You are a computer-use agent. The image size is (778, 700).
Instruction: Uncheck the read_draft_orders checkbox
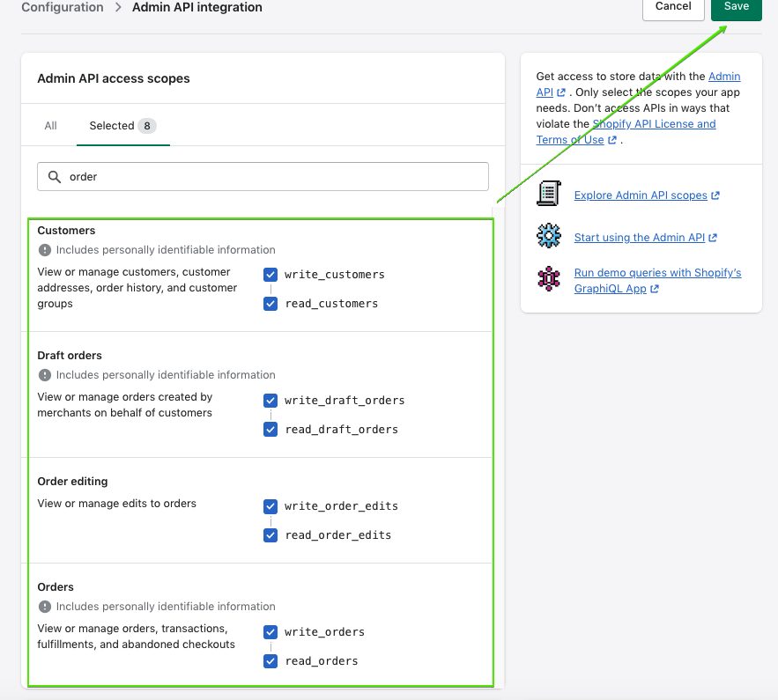point(270,430)
